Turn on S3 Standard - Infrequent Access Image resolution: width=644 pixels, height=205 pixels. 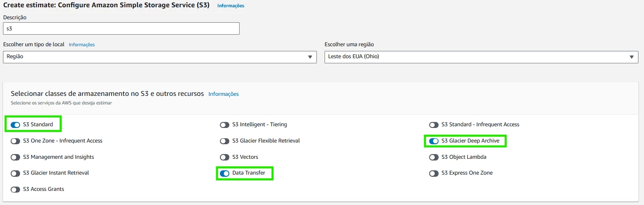tap(434, 125)
